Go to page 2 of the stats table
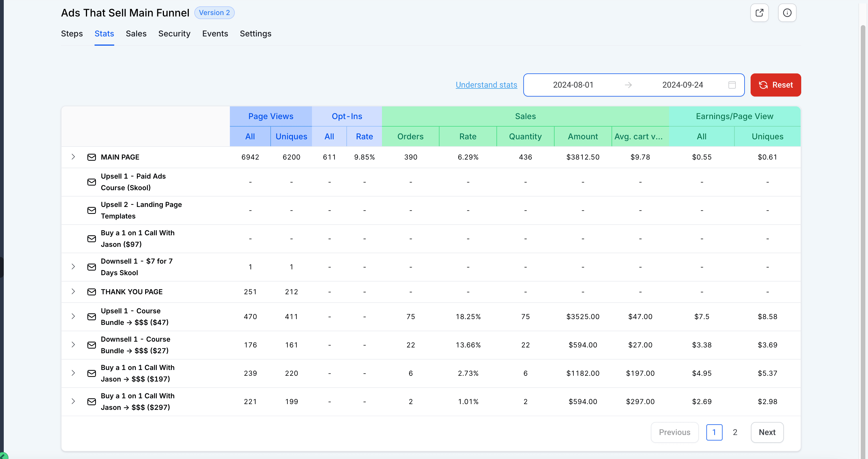The height and width of the screenshot is (459, 868). [735, 432]
